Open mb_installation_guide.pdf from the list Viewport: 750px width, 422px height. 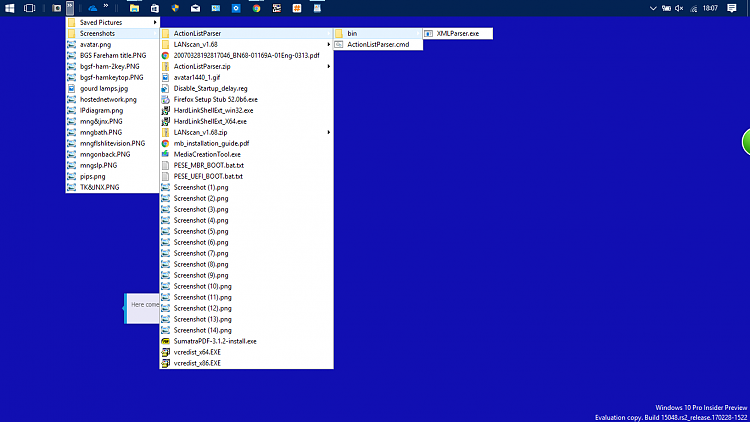(211, 143)
